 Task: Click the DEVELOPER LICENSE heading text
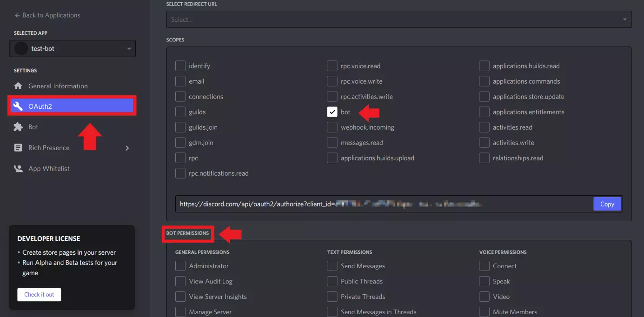[x=49, y=238]
